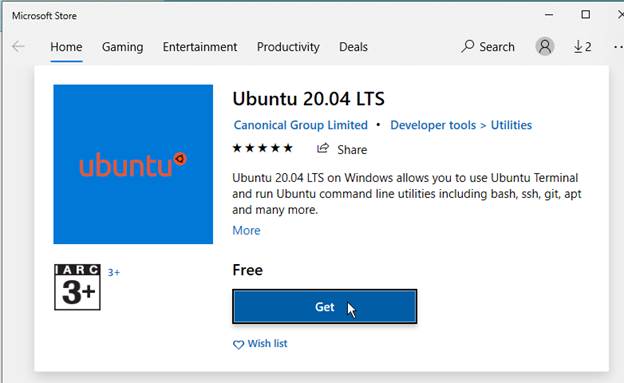
Task: Click the Ubuntu app logo thumbnail
Action: [x=133, y=164]
